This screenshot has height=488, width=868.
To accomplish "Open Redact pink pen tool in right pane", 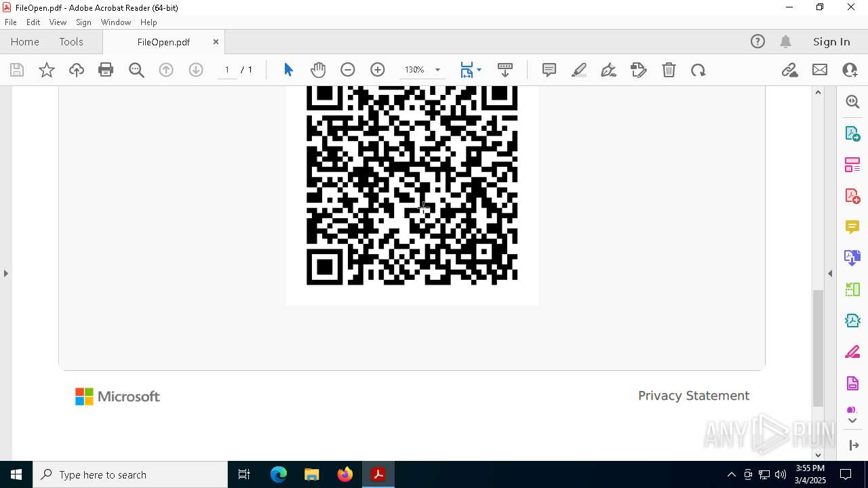I will pos(852,352).
